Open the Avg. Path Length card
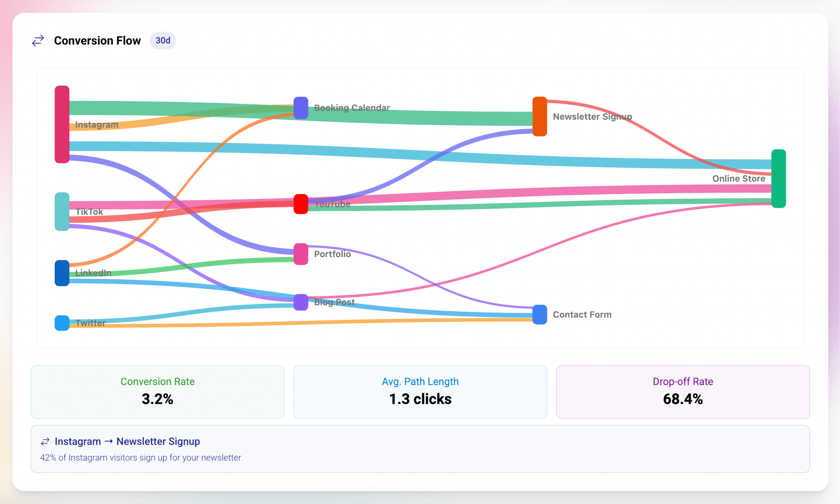 coord(420,392)
